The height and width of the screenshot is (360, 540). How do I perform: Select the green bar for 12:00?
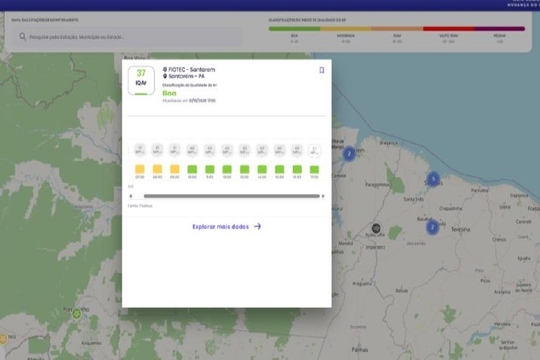pyautogui.click(x=227, y=169)
